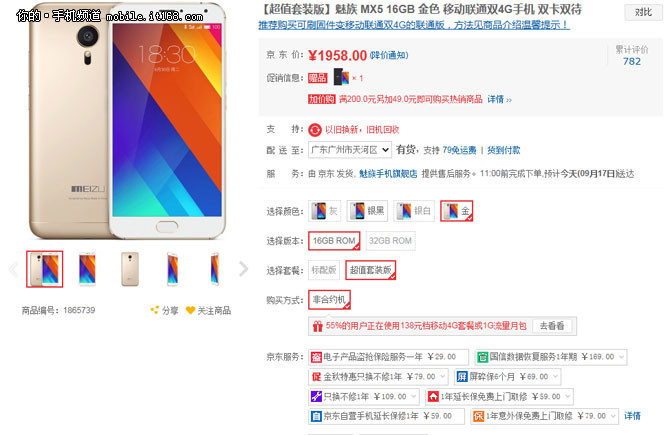Click the share icon beside 分享
The image size is (670, 435).
pyautogui.click(x=154, y=310)
